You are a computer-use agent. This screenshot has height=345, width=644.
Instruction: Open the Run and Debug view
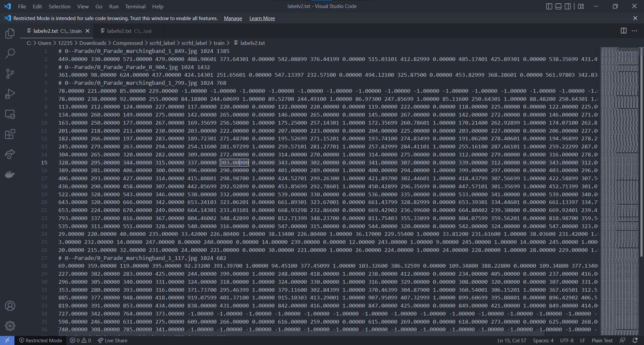(x=10, y=94)
